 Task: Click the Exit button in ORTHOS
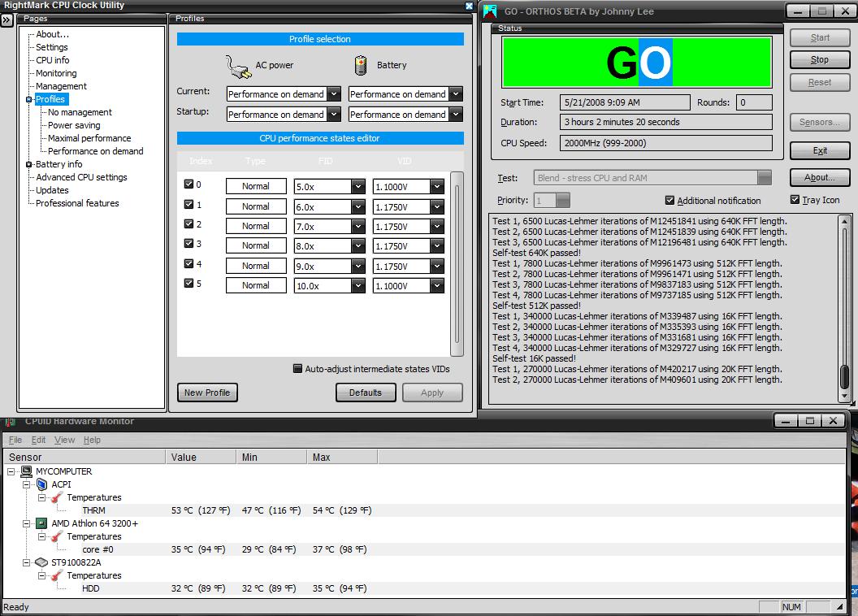click(x=820, y=150)
